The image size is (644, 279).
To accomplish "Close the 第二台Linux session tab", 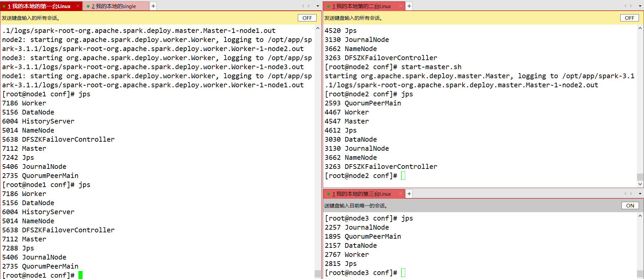I will (400, 6).
